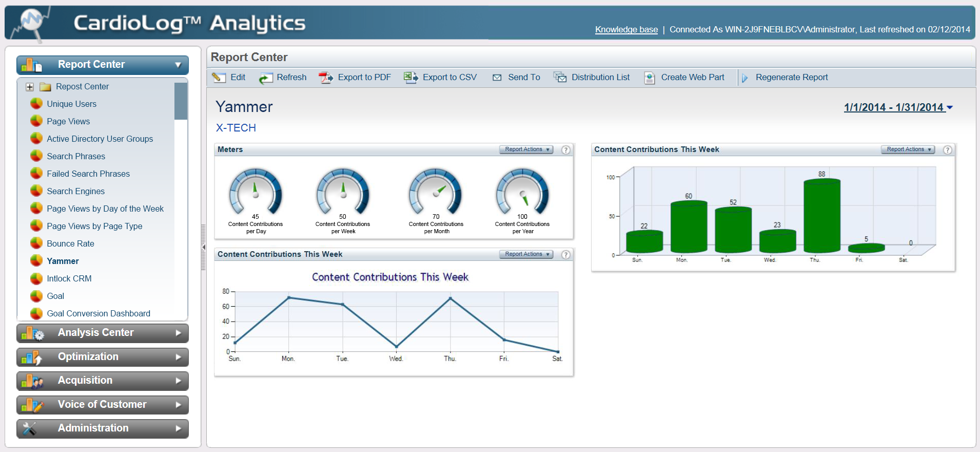Click the Monday bar labeled 60
Image resolution: width=980 pixels, height=452 pixels.
click(x=689, y=227)
